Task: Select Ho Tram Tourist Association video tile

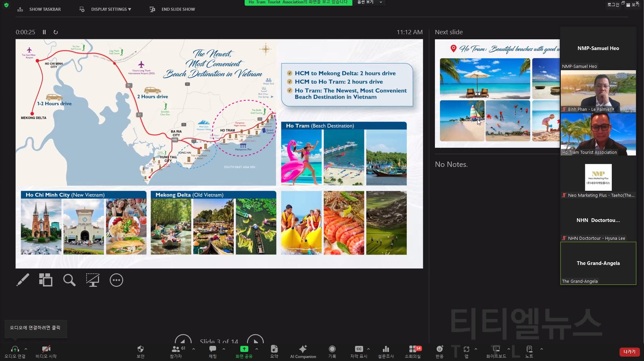Action: point(598,134)
